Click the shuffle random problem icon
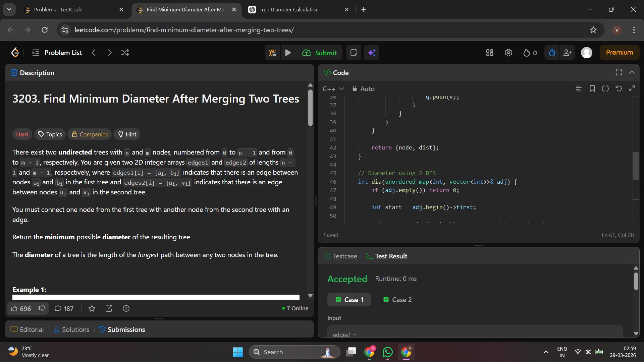Viewport: 644px width, 362px height. (x=125, y=53)
